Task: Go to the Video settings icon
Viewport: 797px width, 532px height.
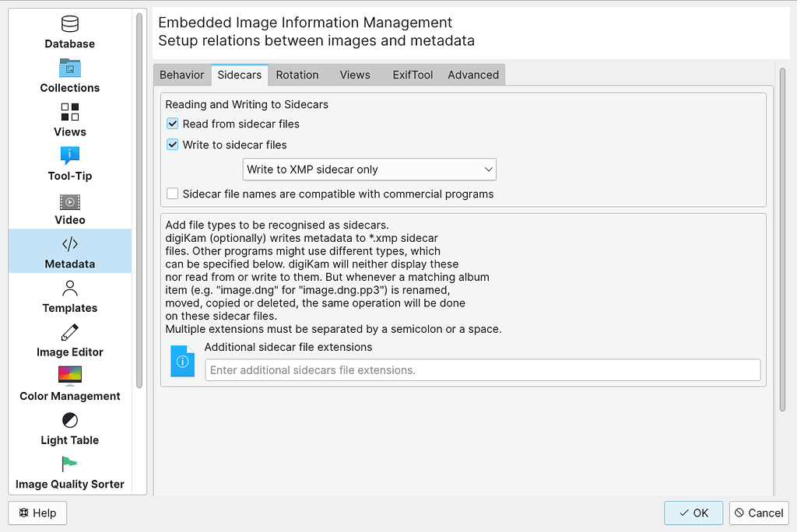Action: point(69,201)
